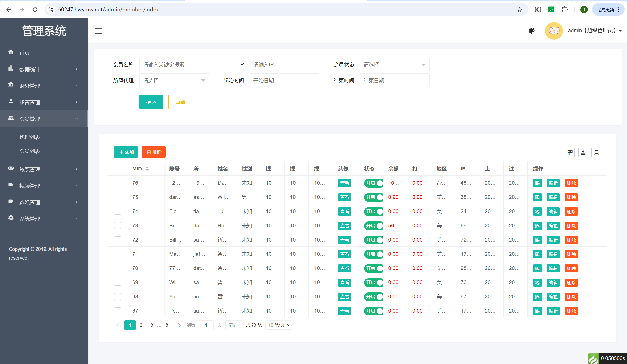Click the 完成更新 browser update button
This screenshot has width=627, height=364.
click(x=608, y=10)
